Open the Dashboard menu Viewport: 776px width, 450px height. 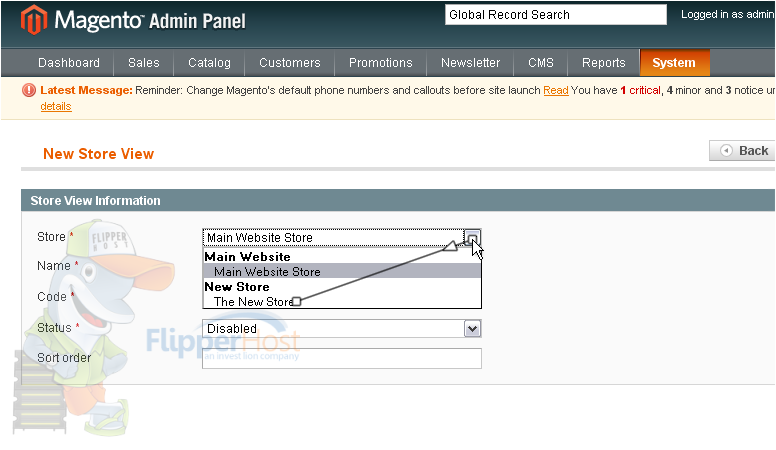69,63
